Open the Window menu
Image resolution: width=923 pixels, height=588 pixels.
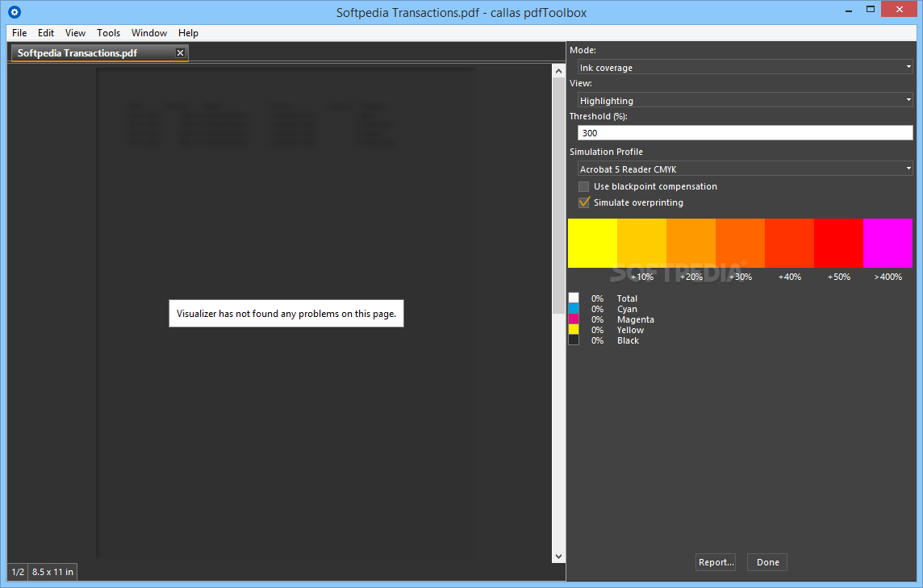pos(149,33)
